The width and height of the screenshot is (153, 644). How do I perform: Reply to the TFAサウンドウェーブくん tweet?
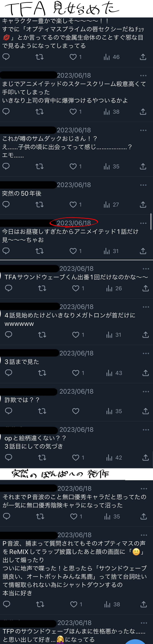pyautogui.click(x=8, y=288)
